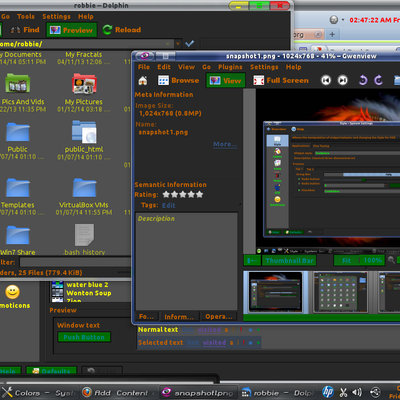Set zoom to 100% in Gwenview
The width and height of the screenshot is (400, 400).
click(372, 261)
